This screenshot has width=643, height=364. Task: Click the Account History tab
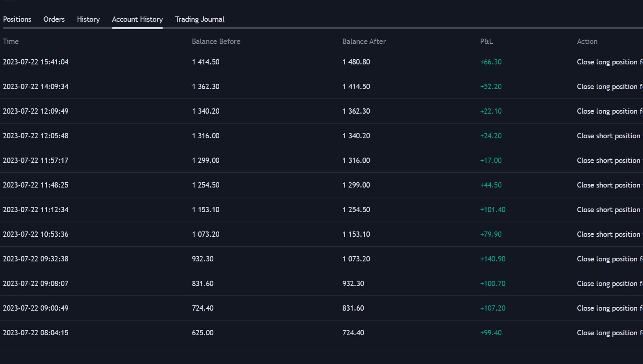pyautogui.click(x=137, y=19)
